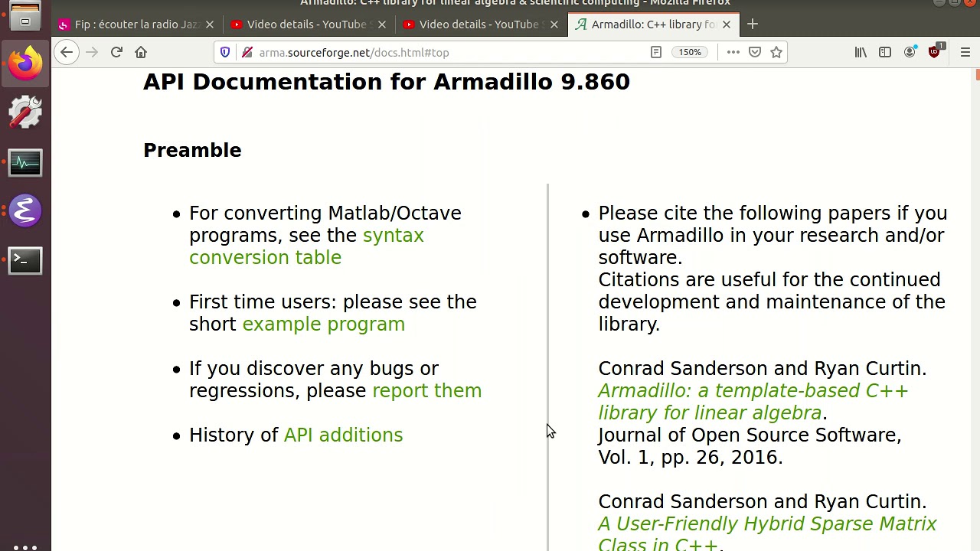Go back to the previous page
The image size is (980, 551).
click(x=67, y=52)
